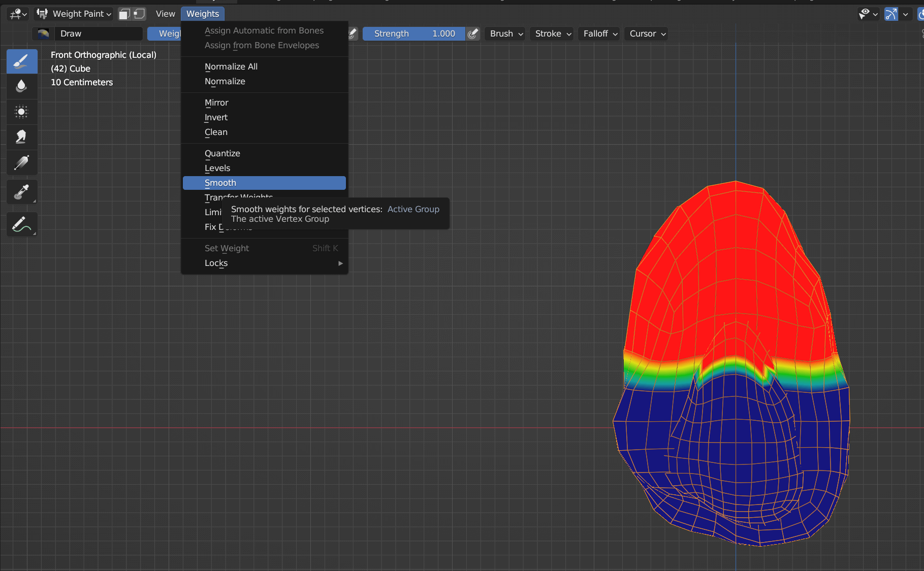Open the Weight Paint mode dropdown

(x=74, y=14)
